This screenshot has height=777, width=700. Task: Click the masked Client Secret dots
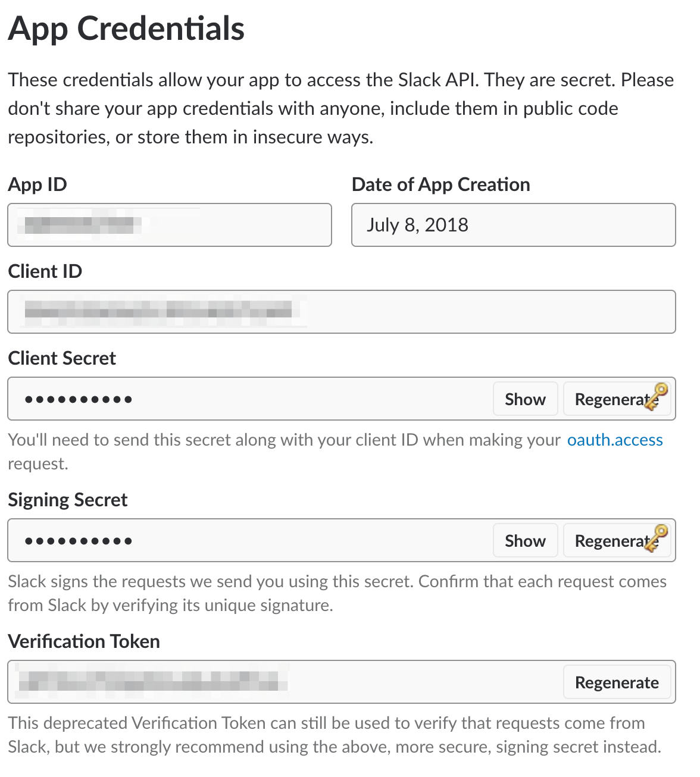(78, 399)
